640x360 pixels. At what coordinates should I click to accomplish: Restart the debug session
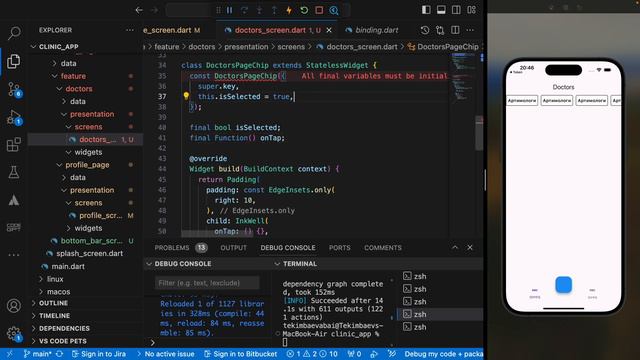tap(304, 10)
